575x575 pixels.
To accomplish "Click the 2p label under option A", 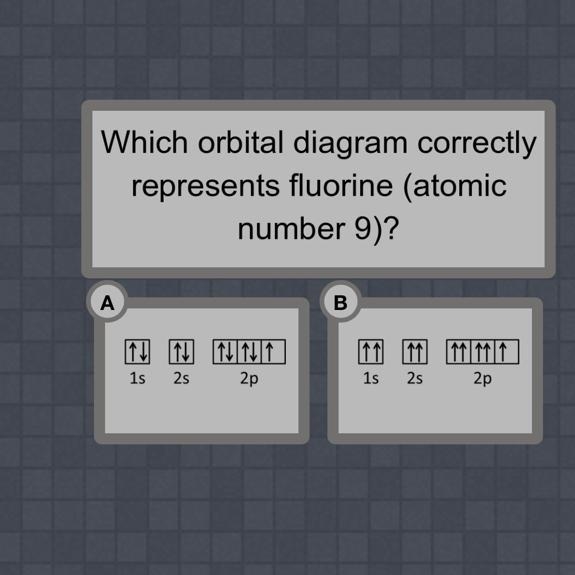I will pyautogui.click(x=249, y=379).
